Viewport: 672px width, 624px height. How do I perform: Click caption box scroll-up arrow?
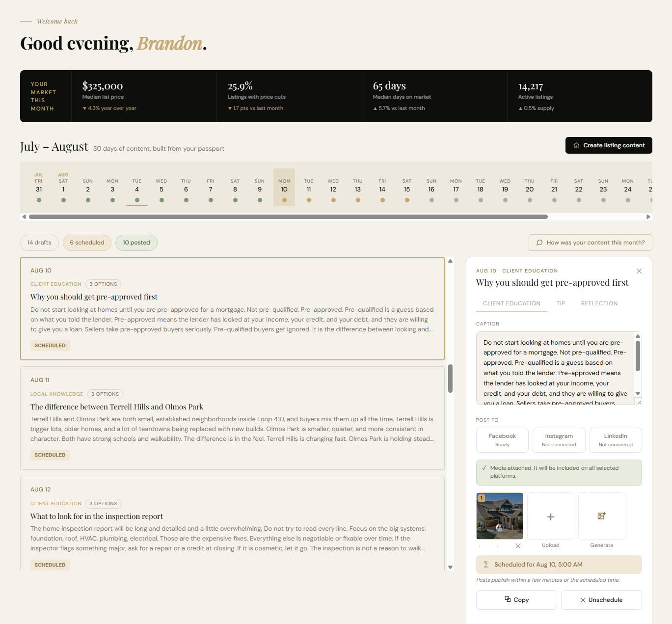click(x=638, y=336)
